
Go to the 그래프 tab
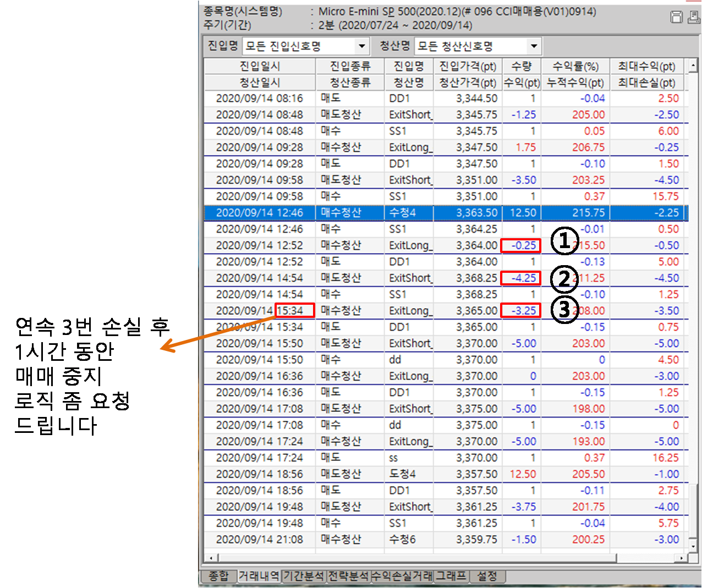pyautogui.click(x=451, y=576)
